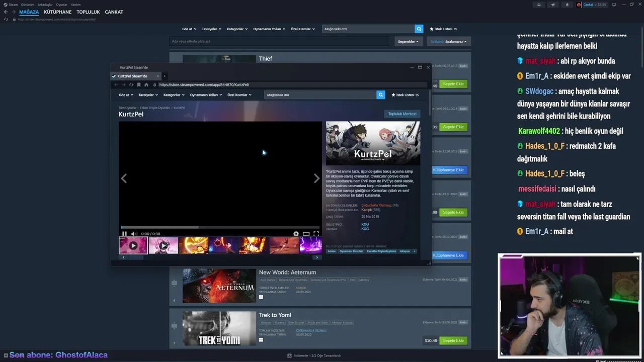Open 'İstek Listesi' in popup window

coord(405,95)
